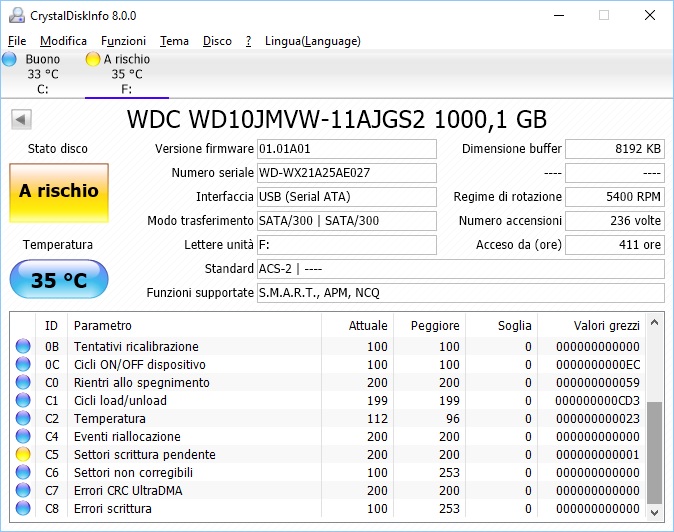Click the Versione firmware field 01.01A01

coord(347,149)
